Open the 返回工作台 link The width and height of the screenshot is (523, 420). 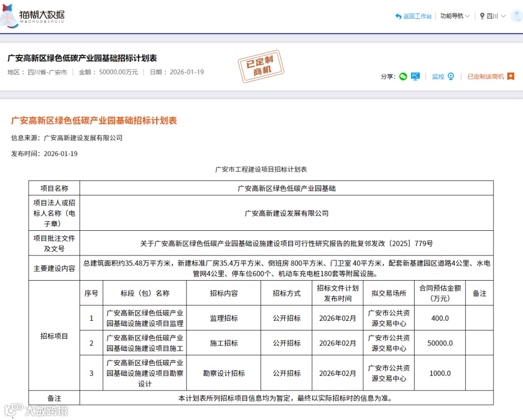[x=417, y=16]
